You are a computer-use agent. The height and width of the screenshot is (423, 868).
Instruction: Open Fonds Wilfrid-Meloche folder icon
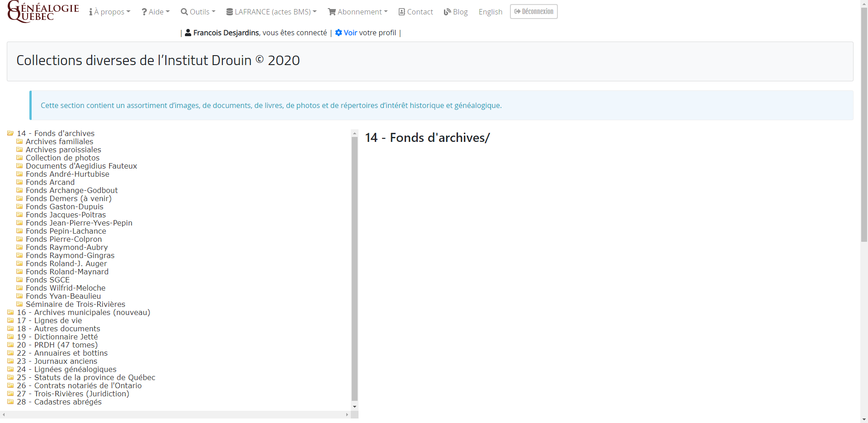coord(19,288)
